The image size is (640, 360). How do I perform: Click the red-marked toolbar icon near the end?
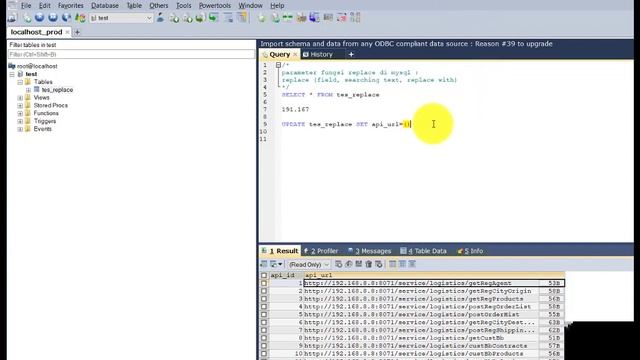click(342, 18)
